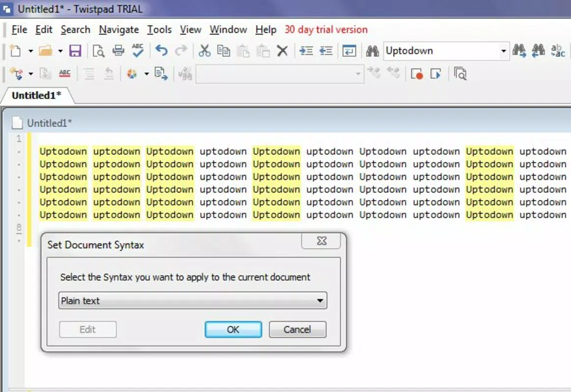Image resolution: width=571 pixels, height=392 pixels.
Task: Open Replace with the ab-ac icon
Action: [x=558, y=50]
